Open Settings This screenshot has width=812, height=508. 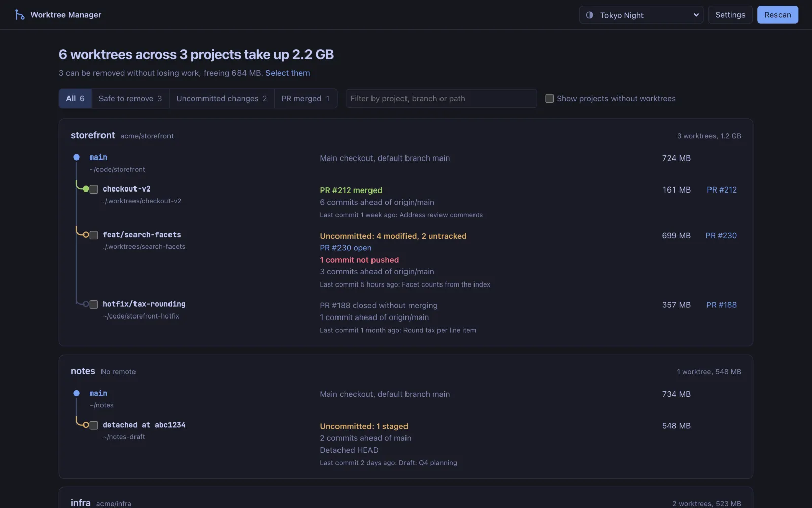pos(730,15)
